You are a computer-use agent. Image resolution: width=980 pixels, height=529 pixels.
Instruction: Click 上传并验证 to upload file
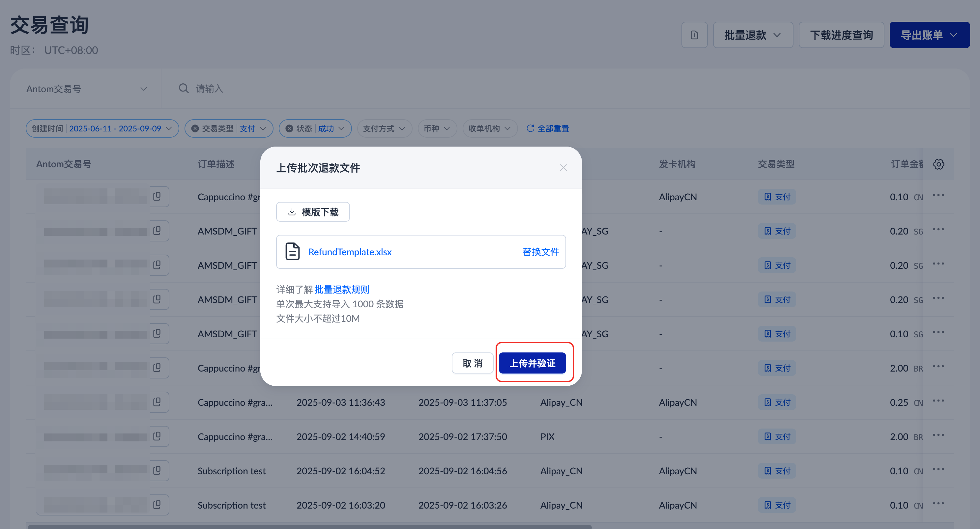click(532, 363)
